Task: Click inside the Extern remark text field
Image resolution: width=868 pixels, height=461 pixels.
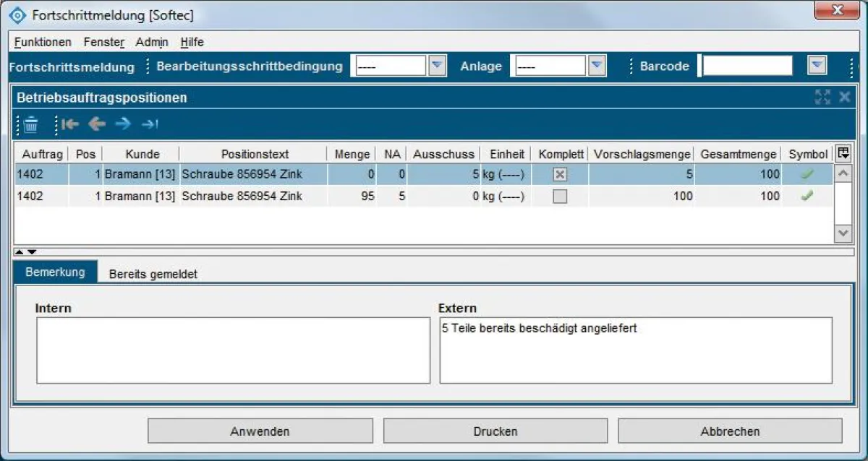Action: pos(635,350)
